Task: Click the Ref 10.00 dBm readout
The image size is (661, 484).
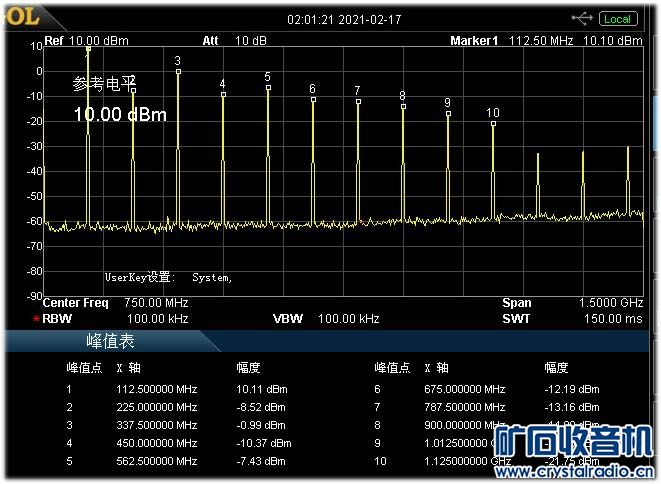Action: (x=86, y=41)
